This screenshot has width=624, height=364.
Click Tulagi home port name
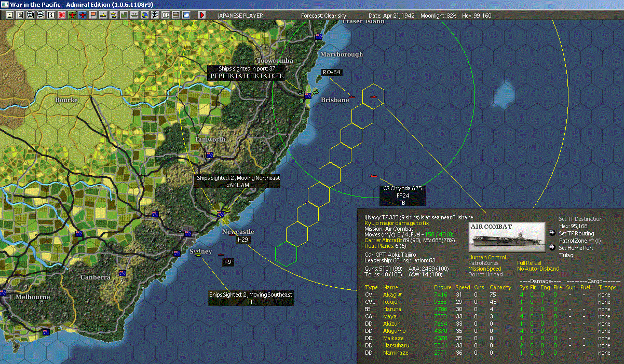(566, 255)
